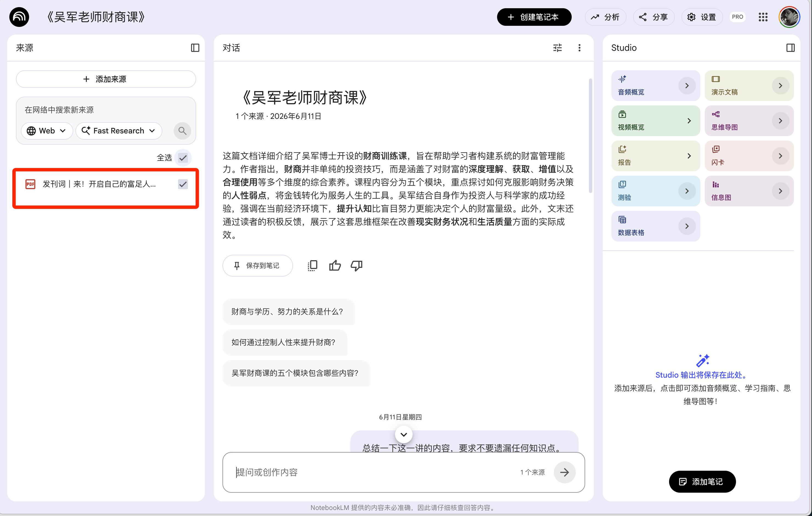Give thumbs down to the summary

356,266
